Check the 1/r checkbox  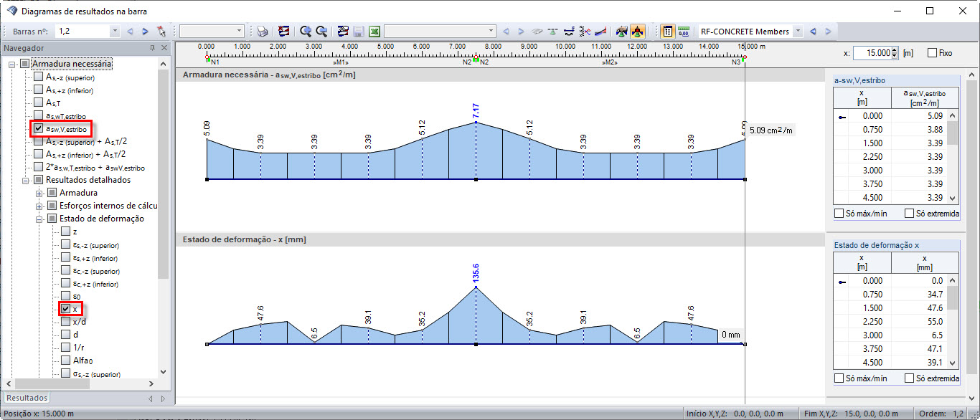point(66,348)
